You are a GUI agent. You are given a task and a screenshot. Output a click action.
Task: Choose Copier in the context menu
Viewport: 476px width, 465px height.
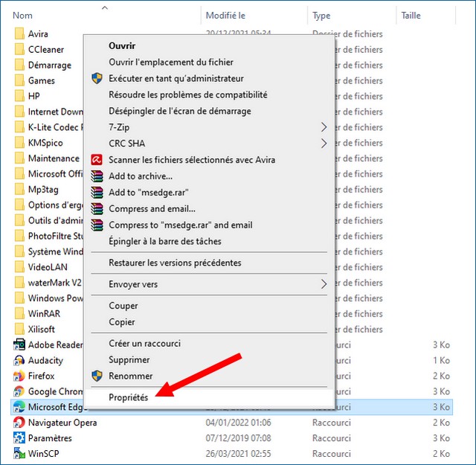(122, 322)
